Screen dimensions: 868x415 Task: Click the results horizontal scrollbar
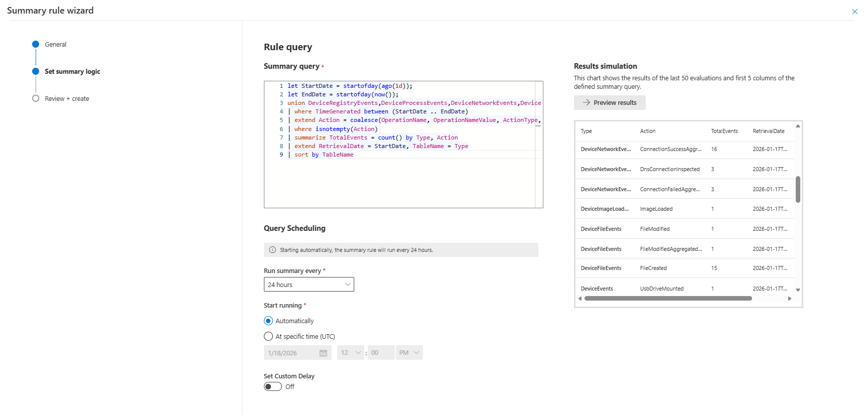tap(668, 299)
